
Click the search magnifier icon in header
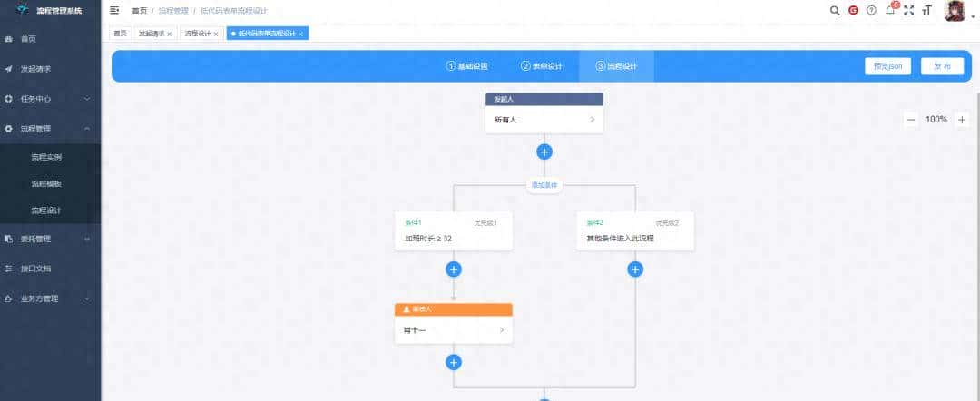point(835,10)
